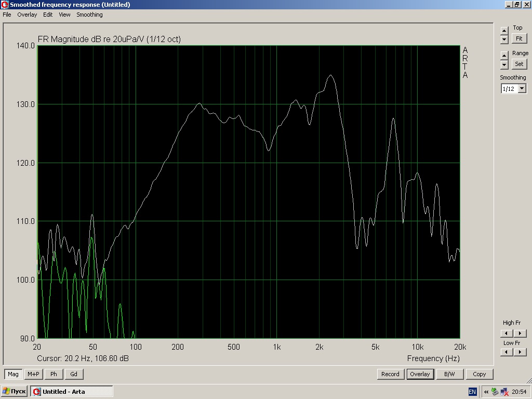
Task: Open the Smoothing menu in menu bar
Action: point(89,15)
